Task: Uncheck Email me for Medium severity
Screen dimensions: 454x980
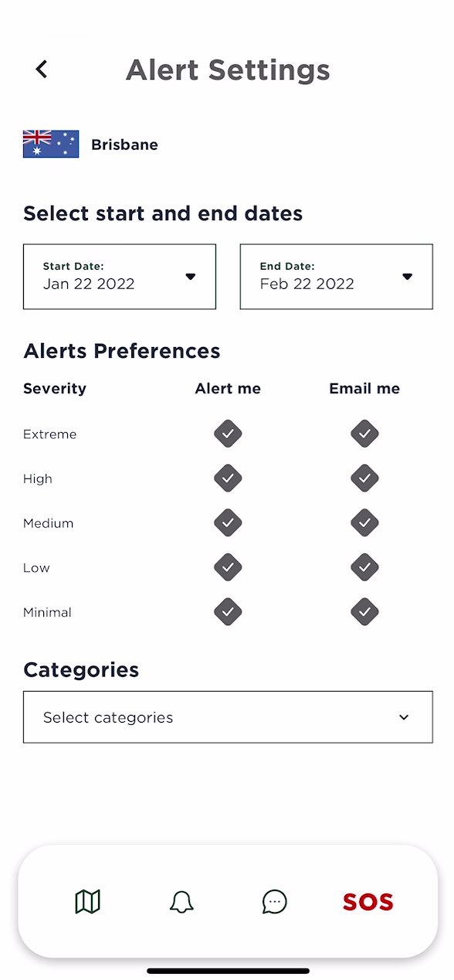Action: [364, 522]
